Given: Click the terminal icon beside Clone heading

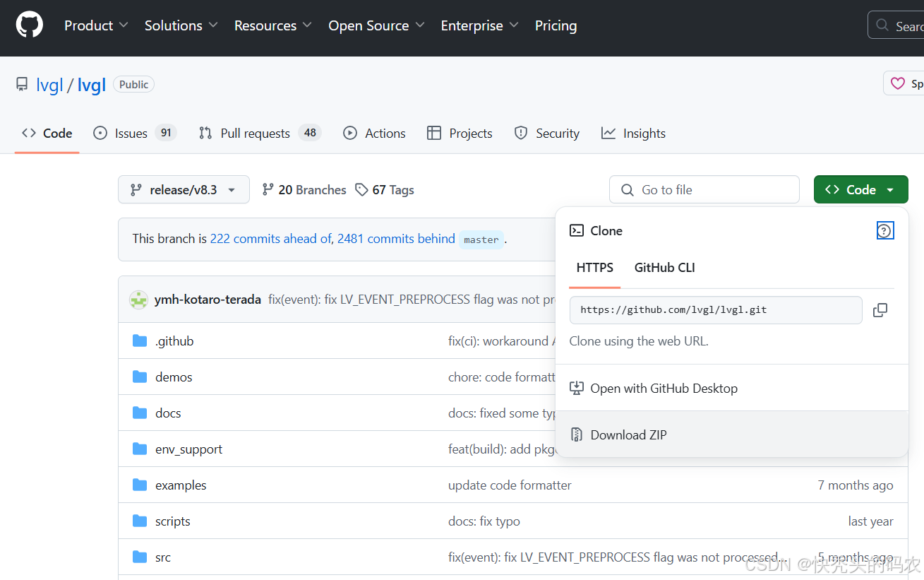Looking at the screenshot, I should [577, 230].
